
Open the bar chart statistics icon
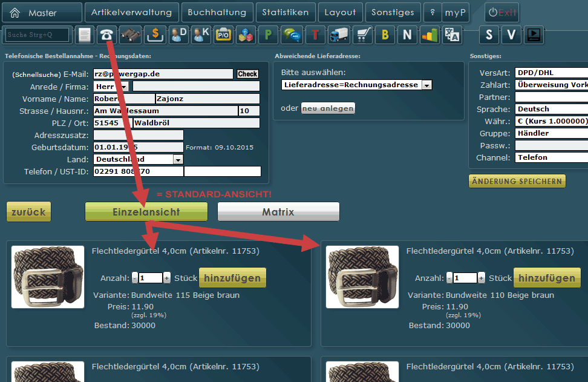[x=430, y=35]
